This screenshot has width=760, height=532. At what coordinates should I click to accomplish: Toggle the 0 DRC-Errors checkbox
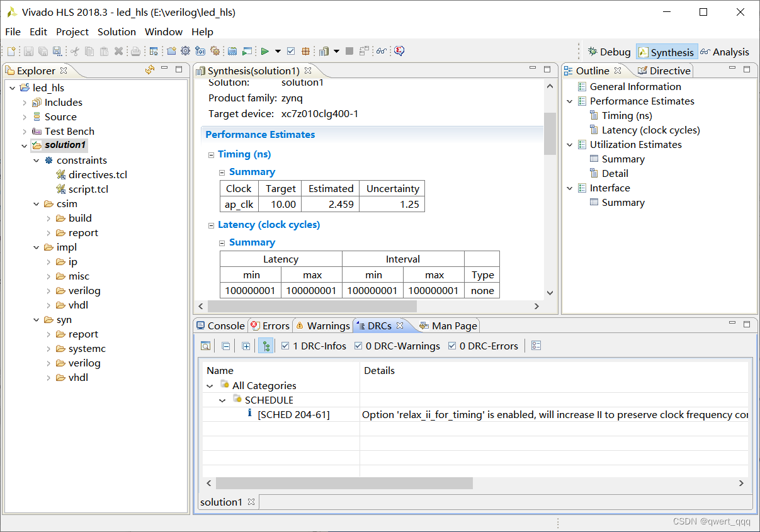pyautogui.click(x=452, y=346)
